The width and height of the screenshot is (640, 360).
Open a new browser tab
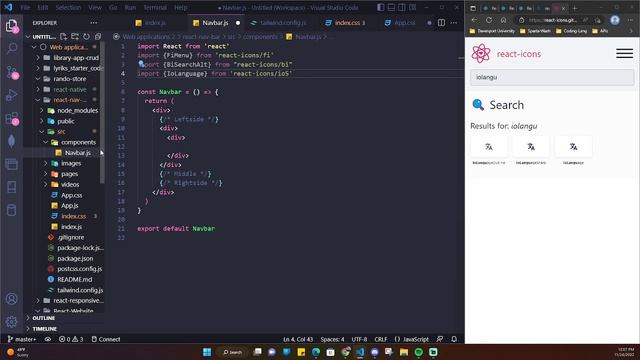click(x=575, y=8)
